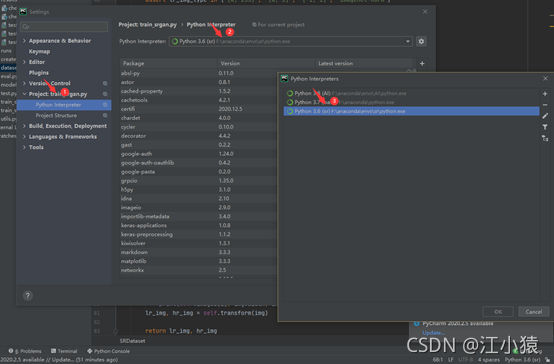Viewport: 554px width, 364px height.
Task: Click the plus icon to install a package
Action: pyautogui.click(x=422, y=64)
